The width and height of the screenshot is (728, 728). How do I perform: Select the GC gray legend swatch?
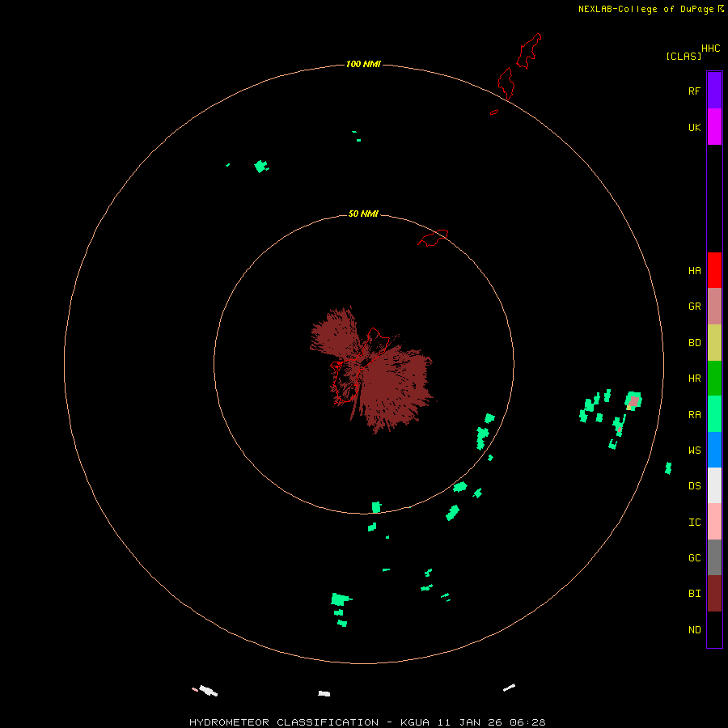(x=714, y=557)
